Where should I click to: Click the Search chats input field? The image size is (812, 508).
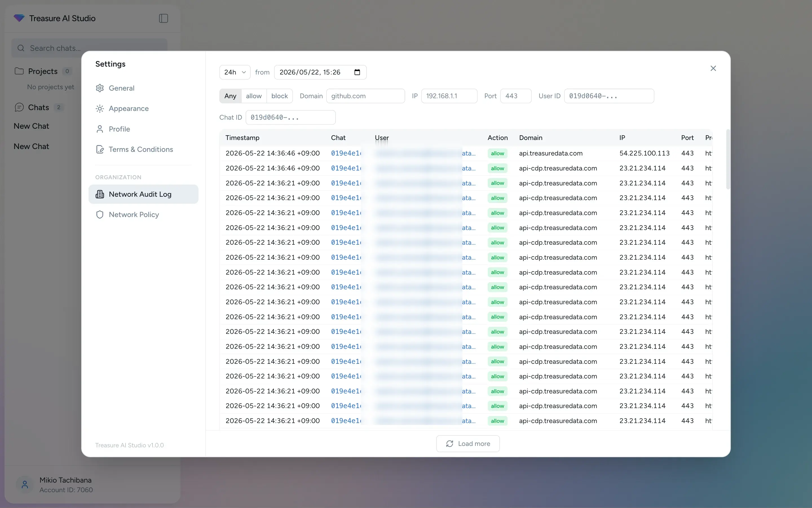pyautogui.click(x=89, y=48)
